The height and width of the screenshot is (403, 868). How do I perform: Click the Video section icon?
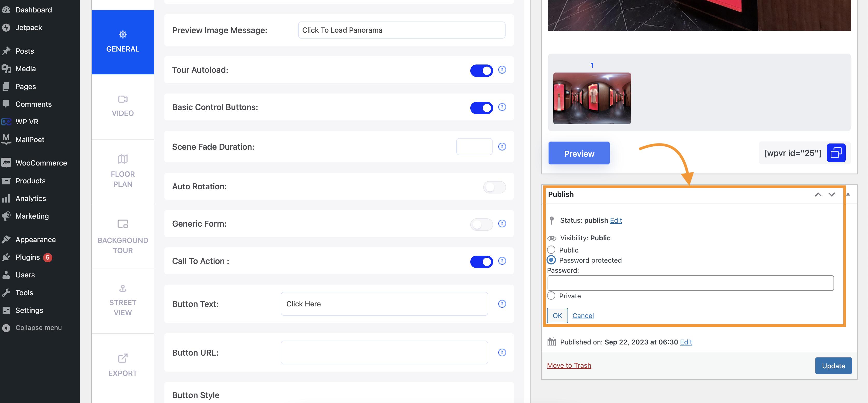[x=123, y=98]
